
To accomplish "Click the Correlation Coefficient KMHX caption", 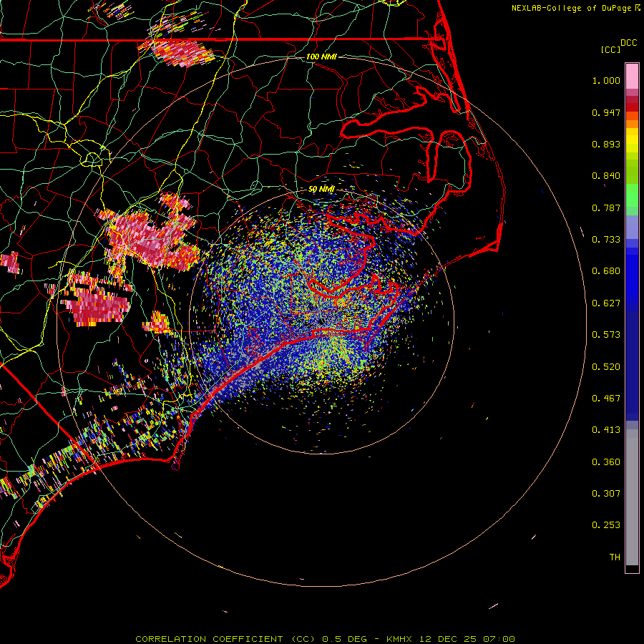I will pyautogui.click(x=325, y=639).
